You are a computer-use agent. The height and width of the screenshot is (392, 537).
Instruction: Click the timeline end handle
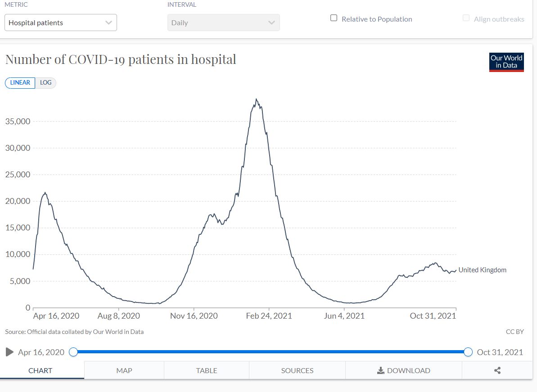click(468, 352)
